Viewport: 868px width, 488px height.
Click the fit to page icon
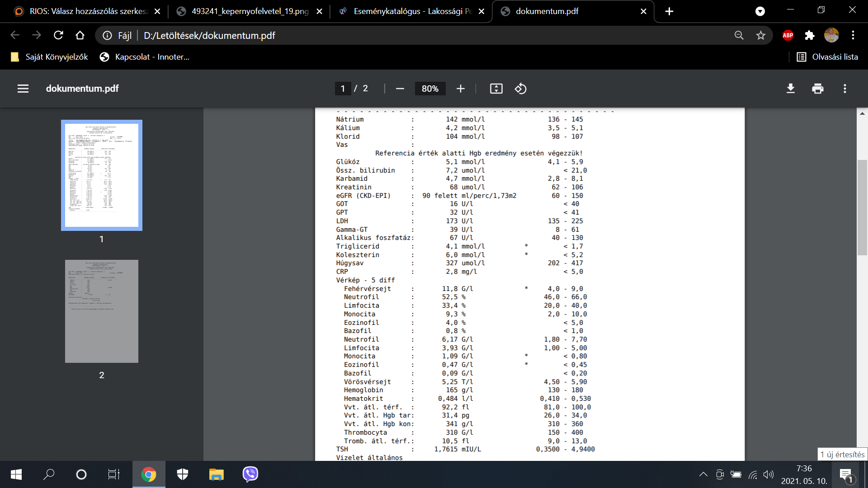496,89
